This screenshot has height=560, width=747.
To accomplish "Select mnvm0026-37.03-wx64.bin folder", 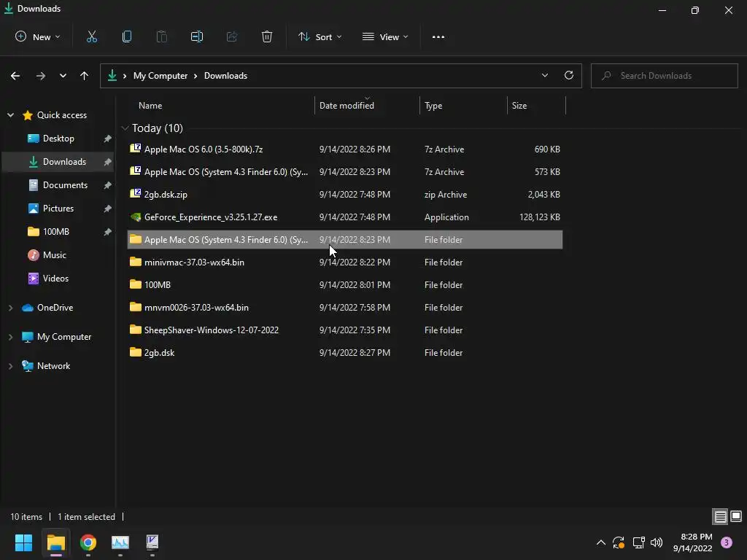I will coord(345,308).
